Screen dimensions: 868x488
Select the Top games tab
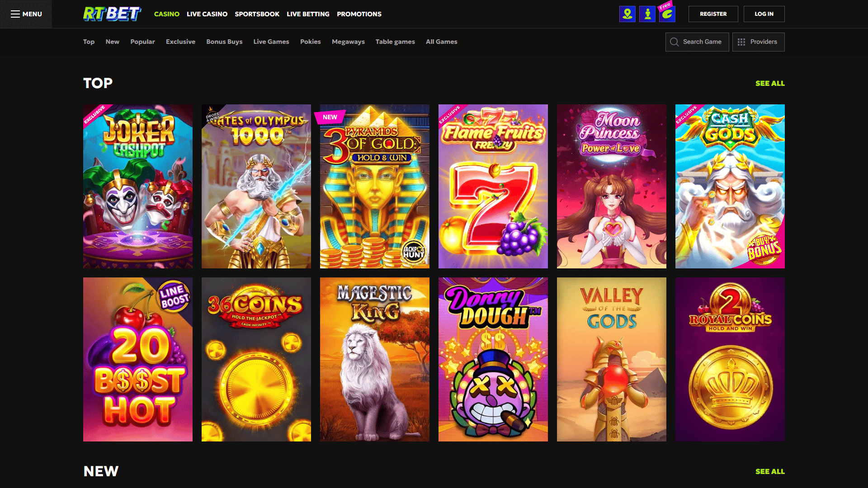click(89, 42)
